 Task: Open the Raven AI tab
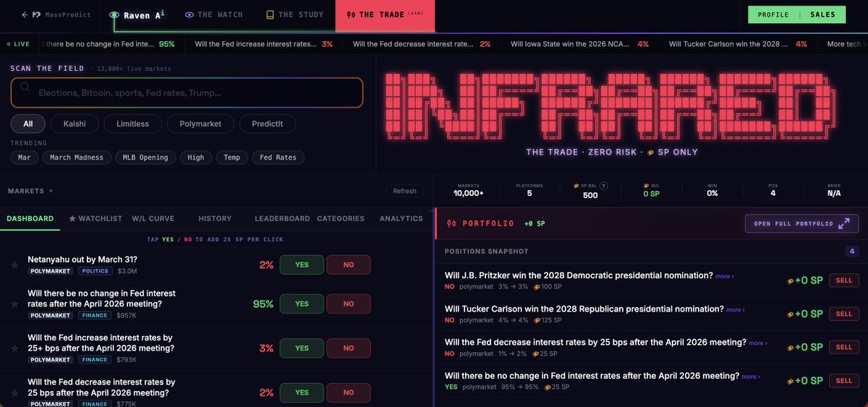135,14
